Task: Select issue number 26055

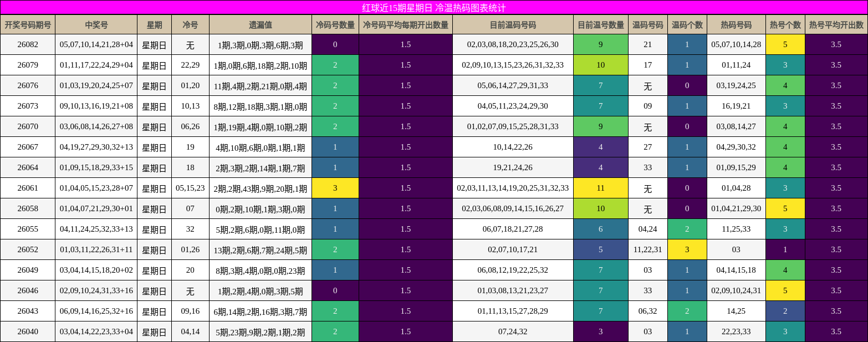Action: [x=28, y=229]
